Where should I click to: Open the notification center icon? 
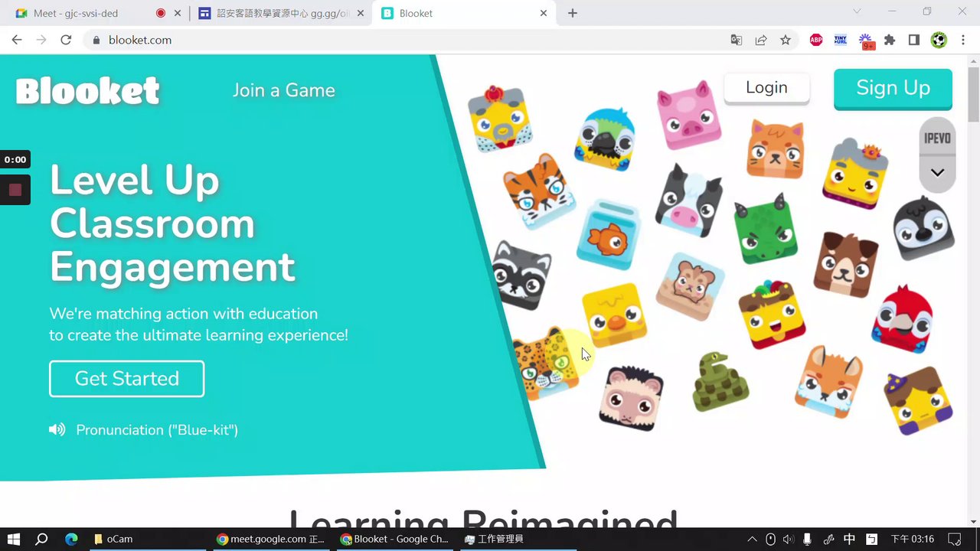pos(955,539)
